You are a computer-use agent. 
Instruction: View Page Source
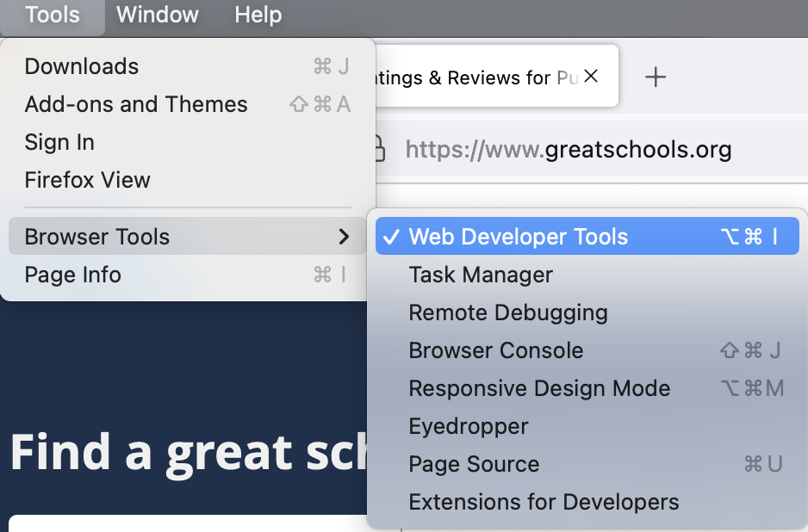click(587, 464)
